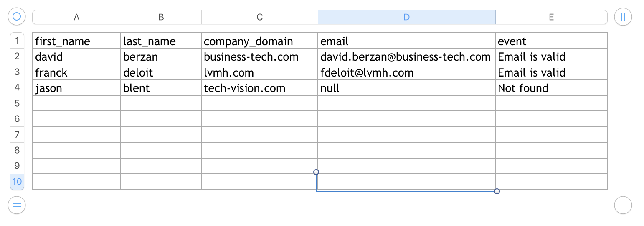Select row 1 header

tap(17, 41)
